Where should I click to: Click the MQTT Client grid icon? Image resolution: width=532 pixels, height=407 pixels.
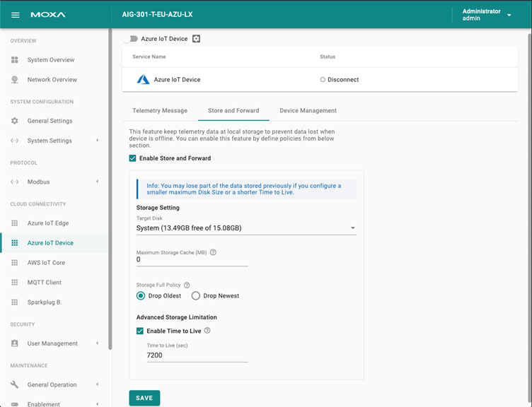pos(15,283)
